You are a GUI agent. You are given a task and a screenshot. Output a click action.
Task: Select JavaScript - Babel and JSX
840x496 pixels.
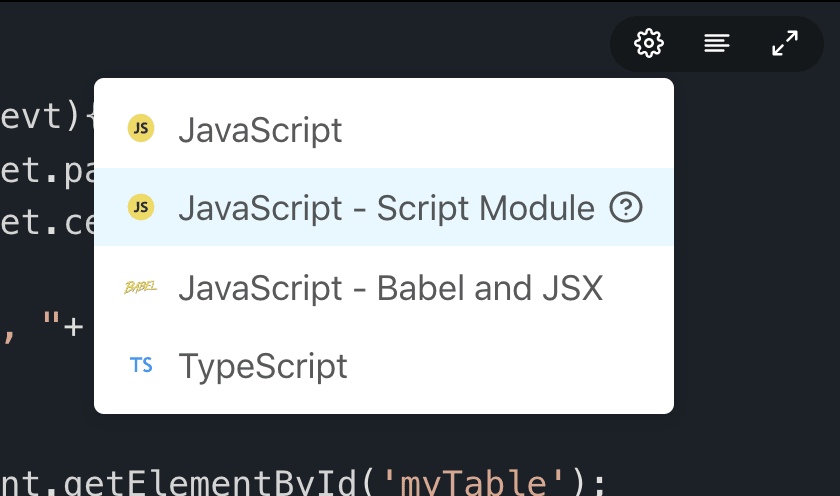pos(384,288)
